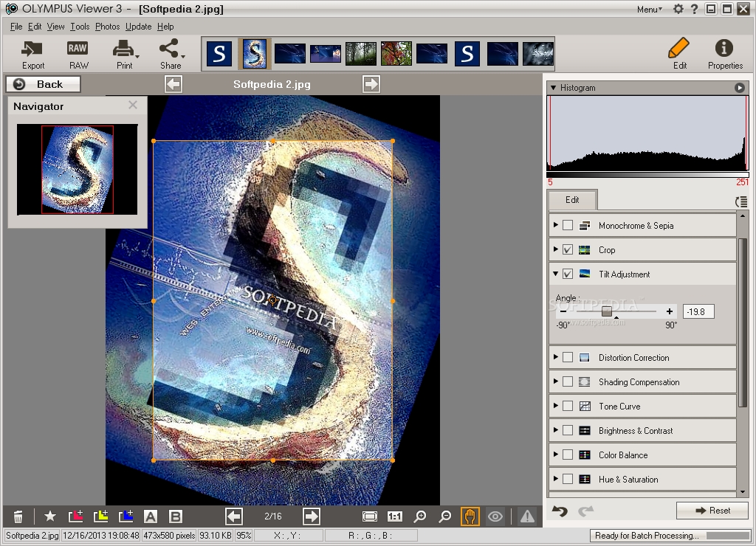The width and height of the screenshot is (756, 546).
Task: Switch to the Edit tab panel
Action: coord(571,199)
